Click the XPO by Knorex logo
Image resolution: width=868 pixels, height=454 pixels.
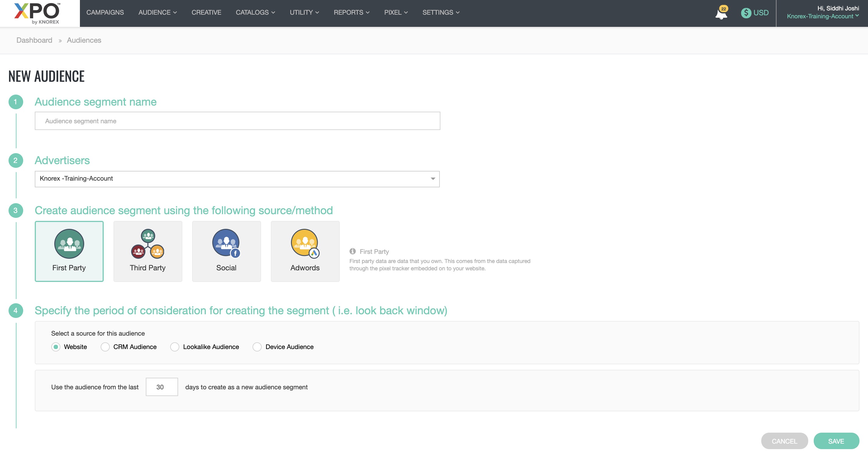(x=37, y=13)
